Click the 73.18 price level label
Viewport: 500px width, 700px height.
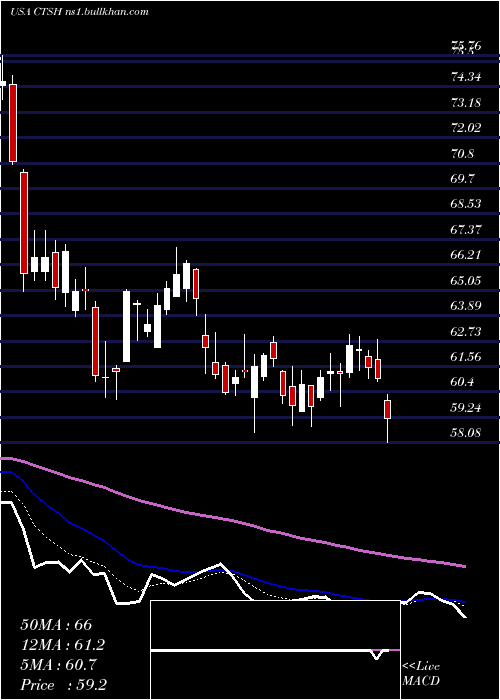(x=467, y=103)
